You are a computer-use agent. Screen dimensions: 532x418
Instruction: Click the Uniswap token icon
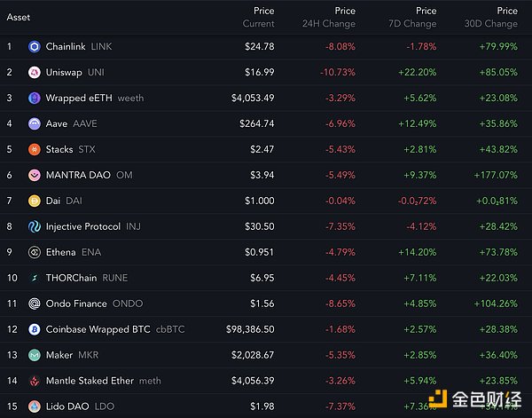35,72
